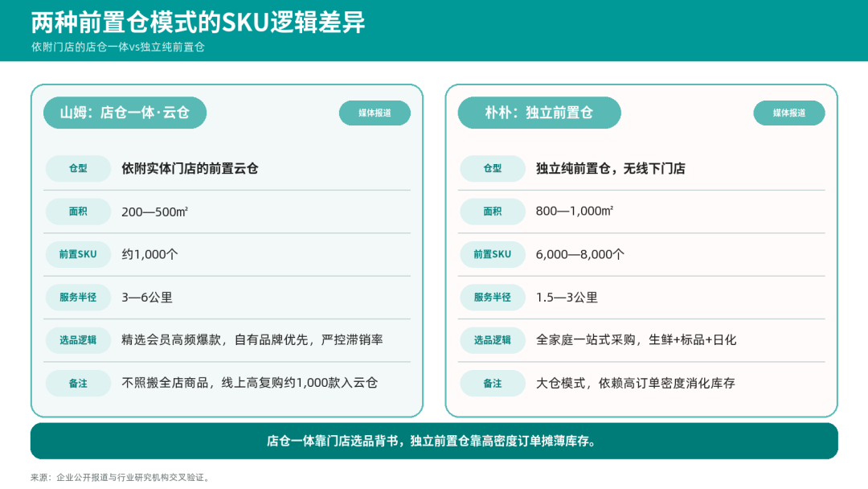The height and width of the screenshot is (489, 868).
Task: Select the 备注 label in 山姆 card
Action: click(x=78, y=383)
